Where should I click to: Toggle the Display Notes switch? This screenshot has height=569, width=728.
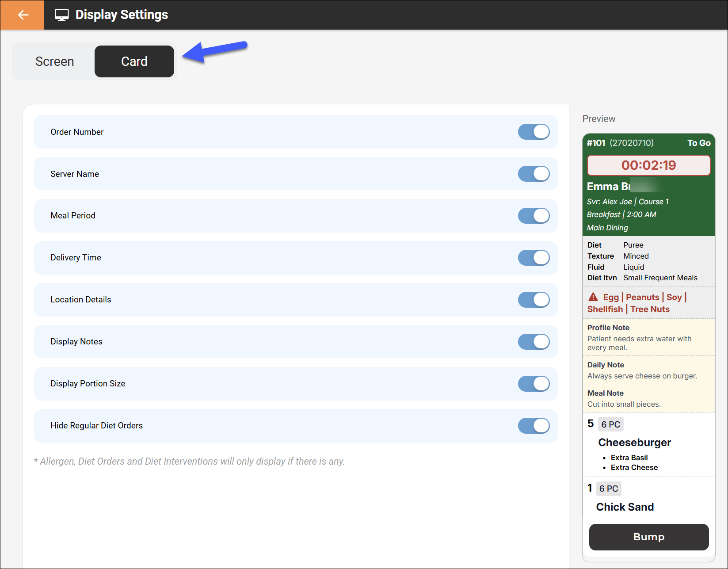(534, 342)
